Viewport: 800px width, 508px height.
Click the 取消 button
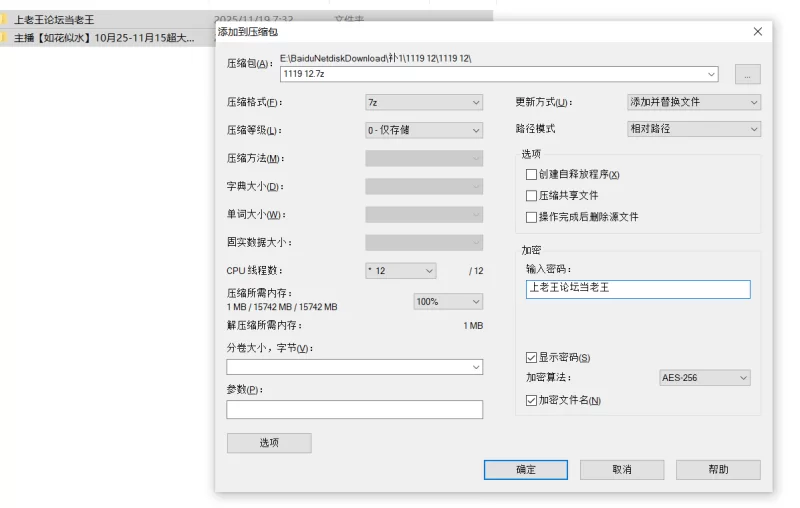point(622,470)
